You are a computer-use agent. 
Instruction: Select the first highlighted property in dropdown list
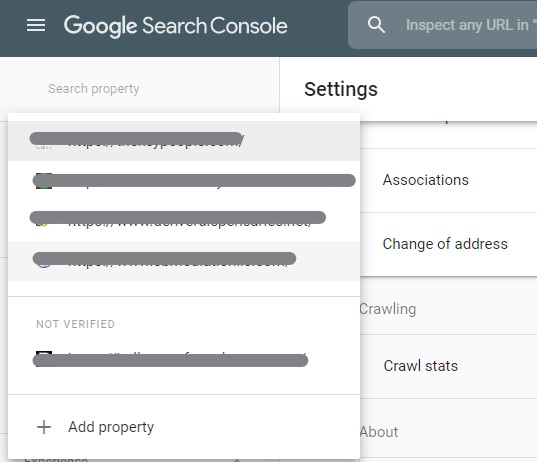pyautogui.click(x=184, y=140)
